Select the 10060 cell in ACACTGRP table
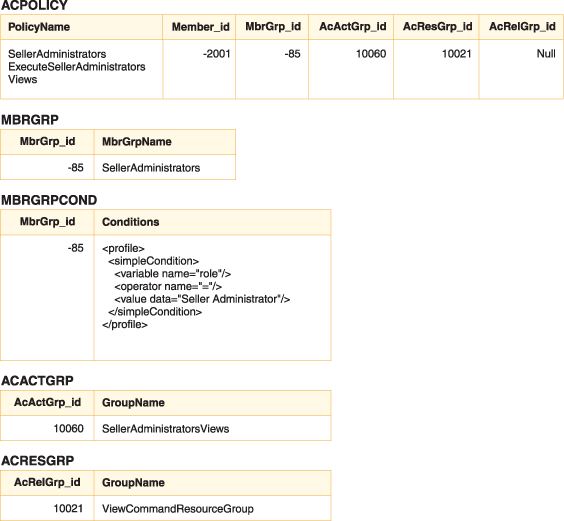 point(68,429)
